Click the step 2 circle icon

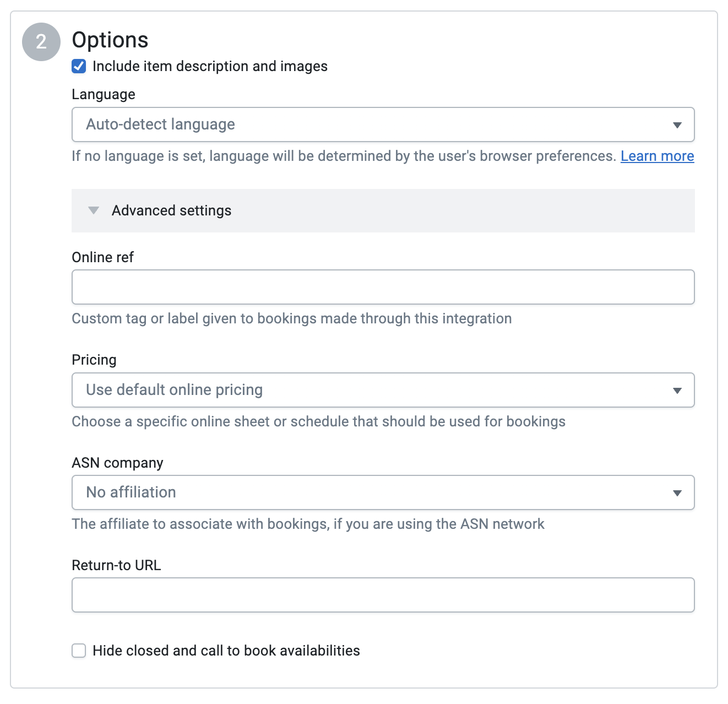pyautogui.click(x=41, y=41)
